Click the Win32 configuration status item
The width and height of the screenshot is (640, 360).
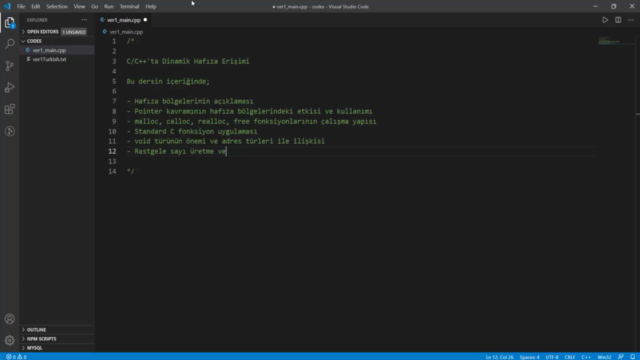(x=604, y=357)
